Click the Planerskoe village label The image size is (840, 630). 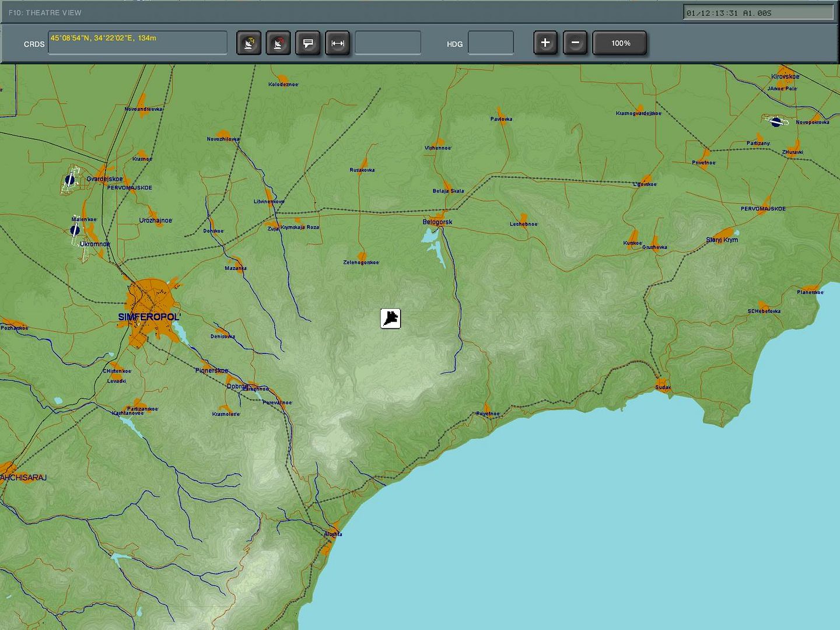tap(811, 292)
